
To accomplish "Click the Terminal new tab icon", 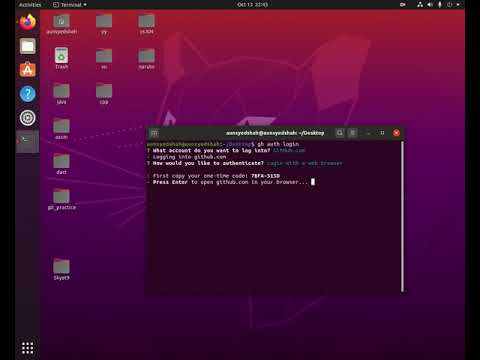I will pyautogui.click(x=154, y=133).
